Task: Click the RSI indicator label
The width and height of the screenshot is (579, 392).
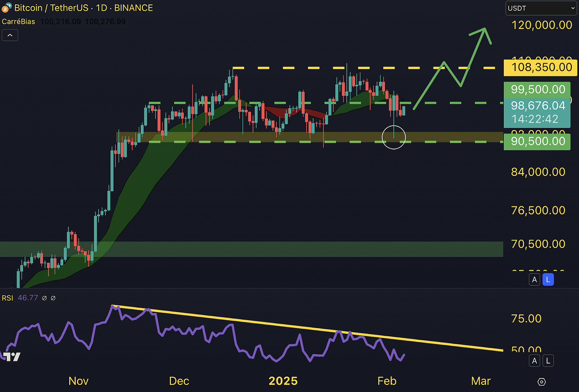Action: point(8,298)
